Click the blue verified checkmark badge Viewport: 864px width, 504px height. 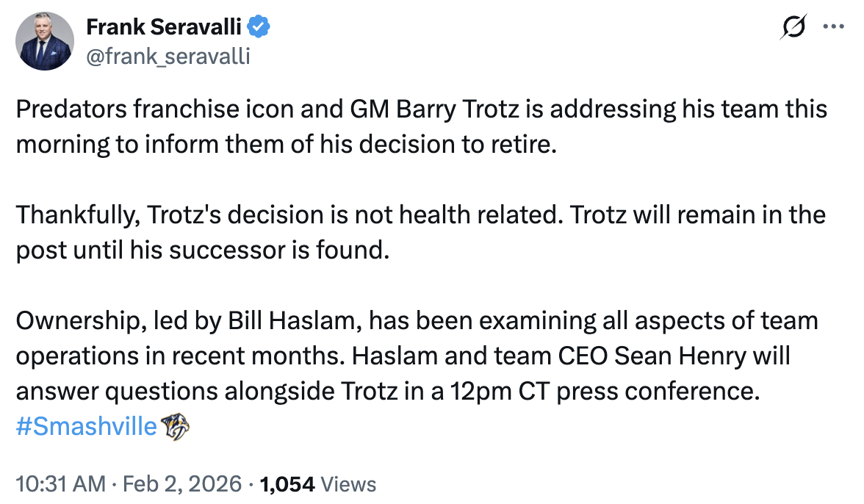pos(258,28)
